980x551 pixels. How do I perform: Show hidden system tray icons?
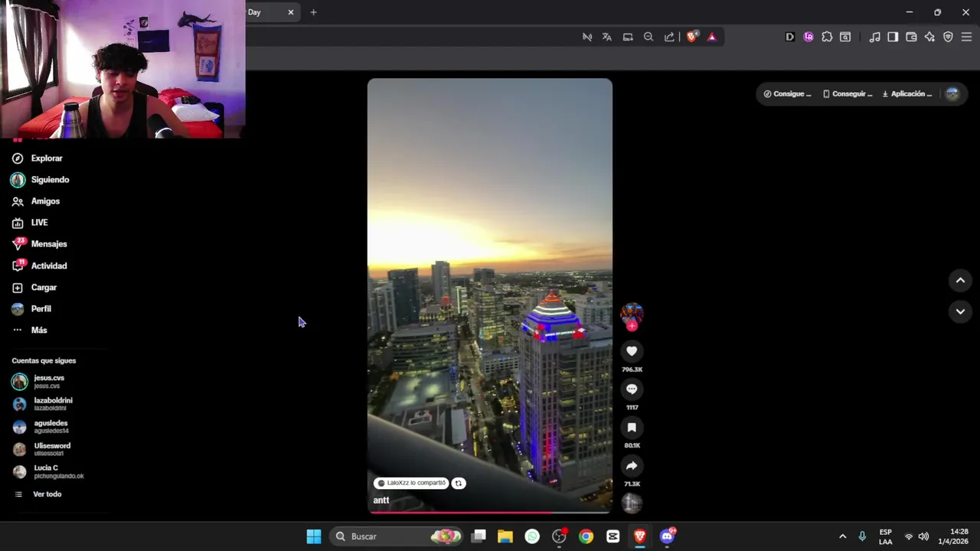click(x=843, y=536)
